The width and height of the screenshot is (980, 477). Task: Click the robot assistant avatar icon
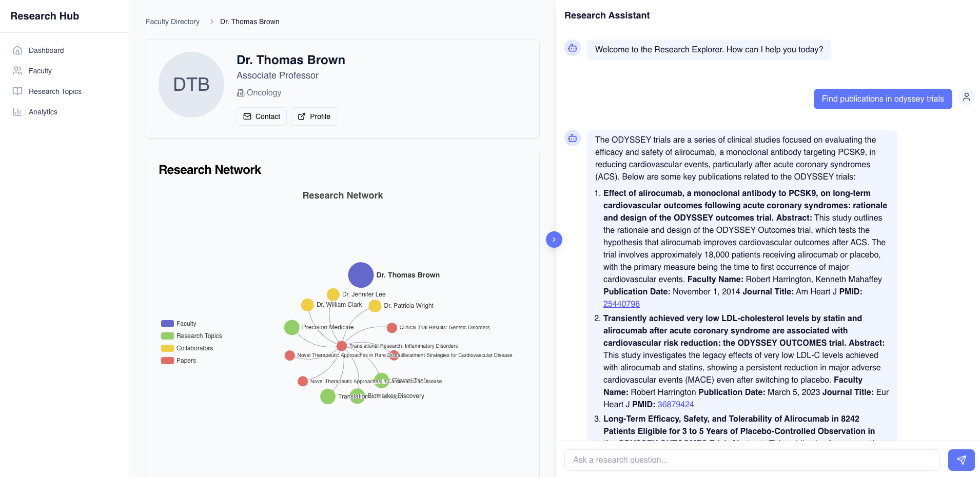(572, 48)
